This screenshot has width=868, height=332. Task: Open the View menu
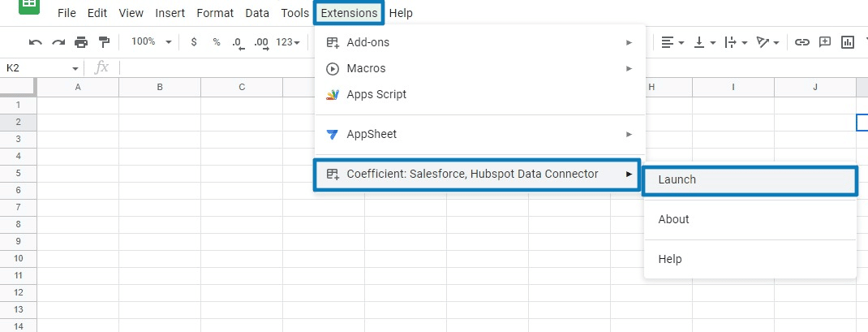131,13
